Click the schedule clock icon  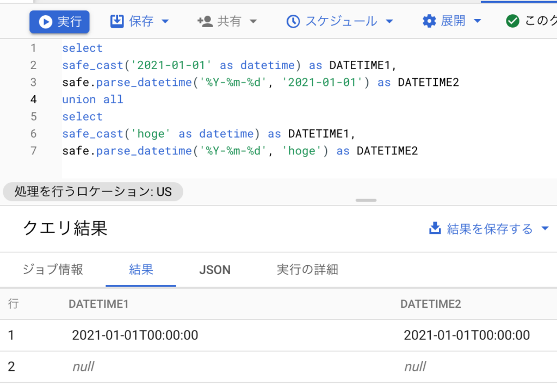(x=293, y=22)
